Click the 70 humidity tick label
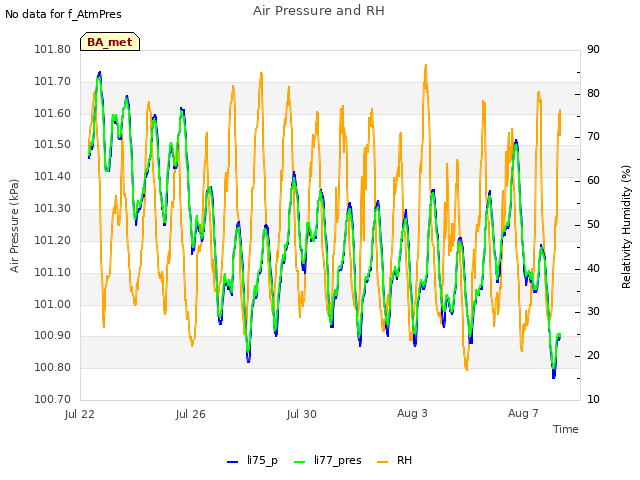The image size is (640, 480). click(x=593, y=137)
